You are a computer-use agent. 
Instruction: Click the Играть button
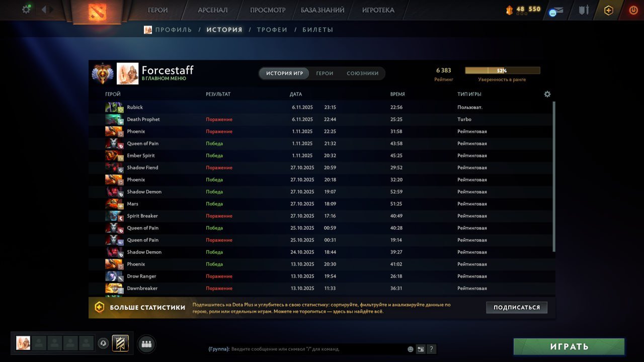[x=569, y=346]
